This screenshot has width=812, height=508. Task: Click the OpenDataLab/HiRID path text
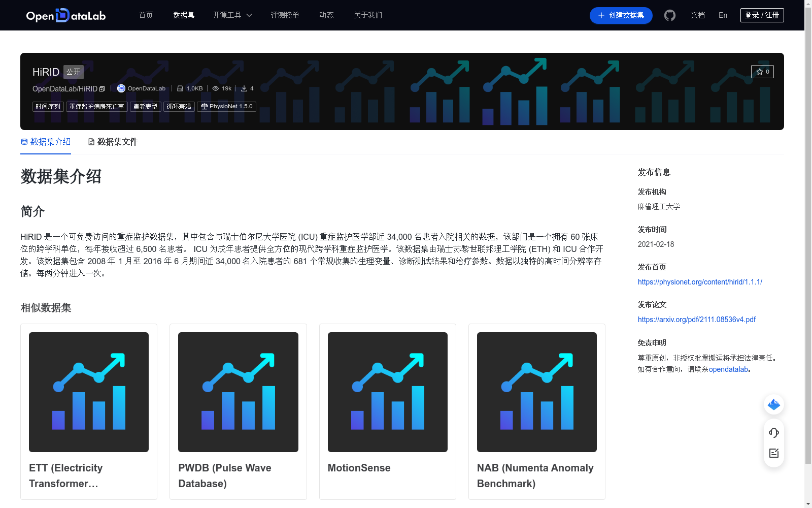pyautogui.click(x=65, y=89)
